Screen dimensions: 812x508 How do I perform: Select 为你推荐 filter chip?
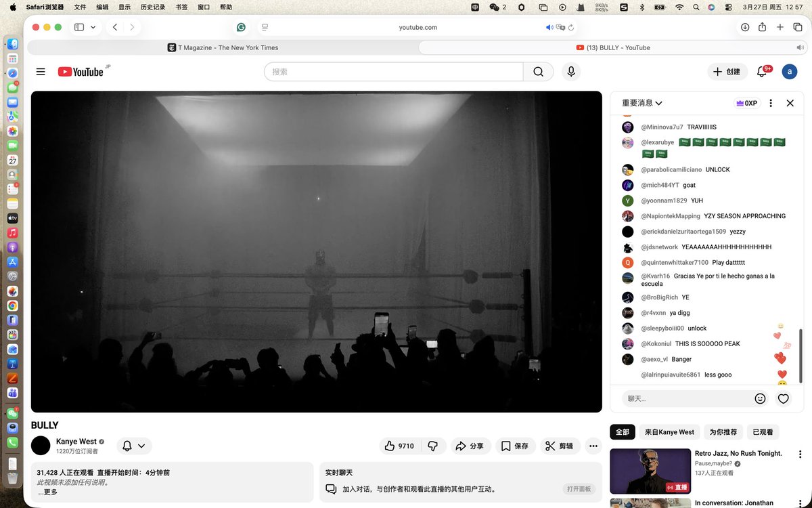723,431
